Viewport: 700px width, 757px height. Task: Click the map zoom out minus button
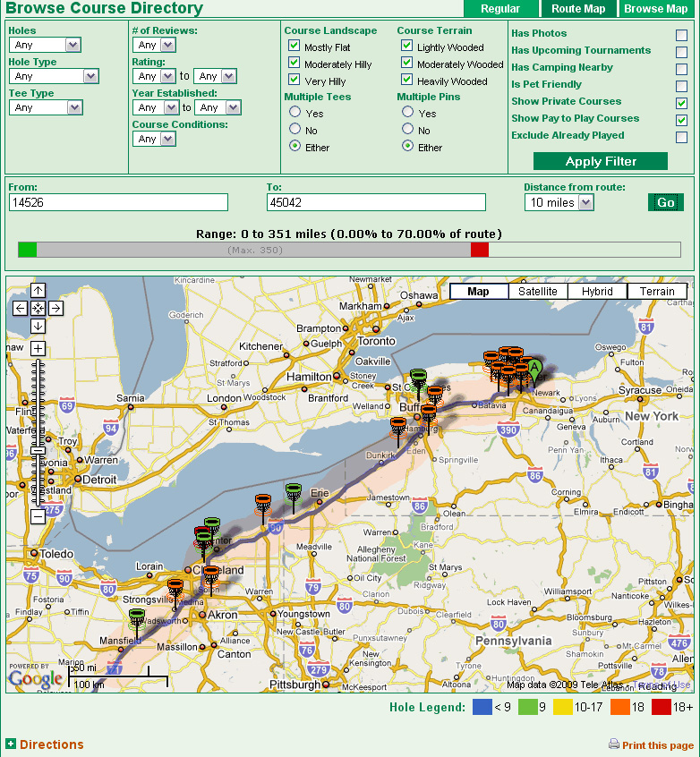(x=38, y=516)
